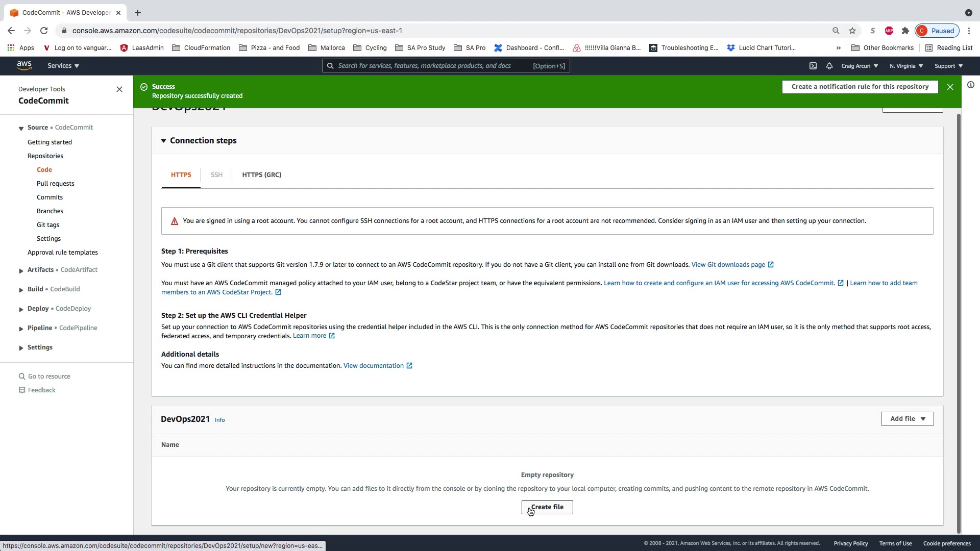Open Pull requests in sidebar
This screenshot has width=980, height=551.
click(x=56, y=184)
